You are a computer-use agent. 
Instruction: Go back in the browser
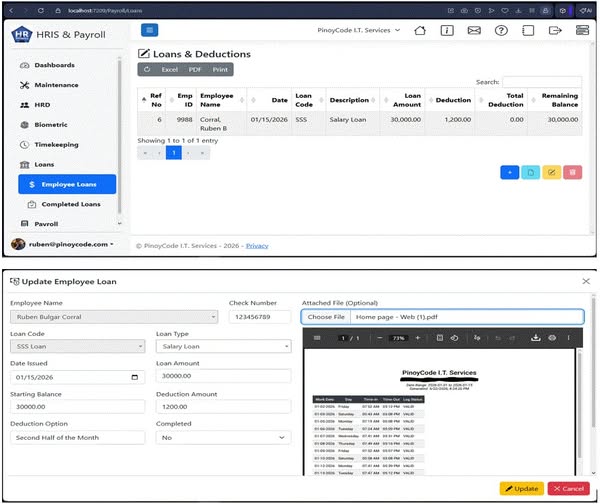[x=11, y=11]
